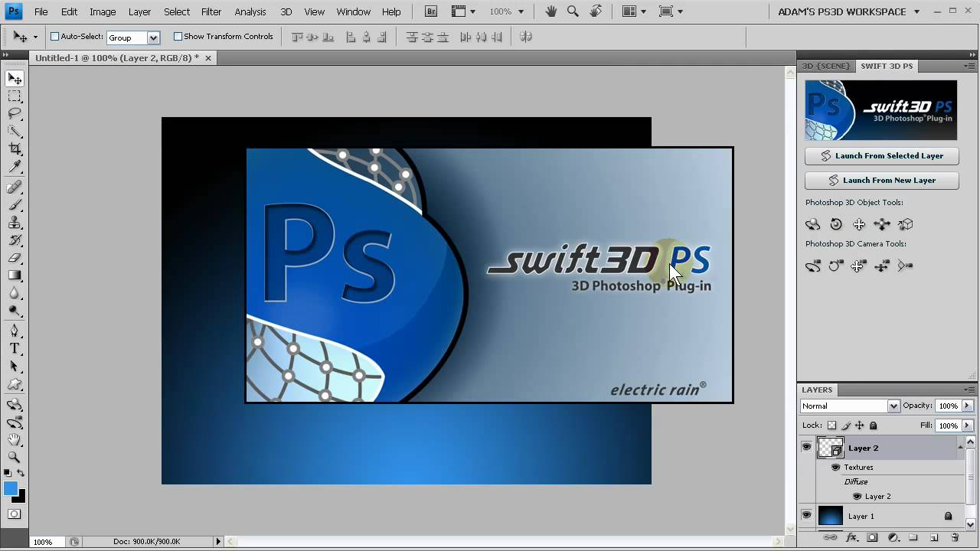Add layer style with fx icon
Screen dimensions: 980x551
click(x=851, y=538)
